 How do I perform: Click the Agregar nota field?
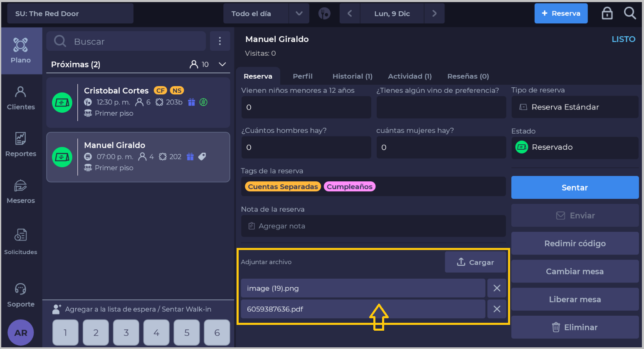point(373,226)
